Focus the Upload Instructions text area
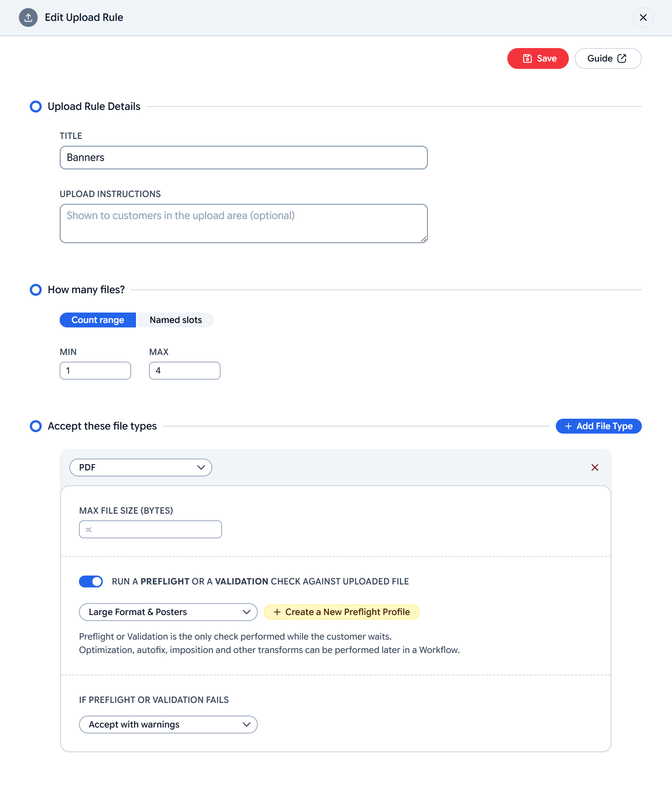Viewport: 672px width, 786px height. (x=244, y=224)
